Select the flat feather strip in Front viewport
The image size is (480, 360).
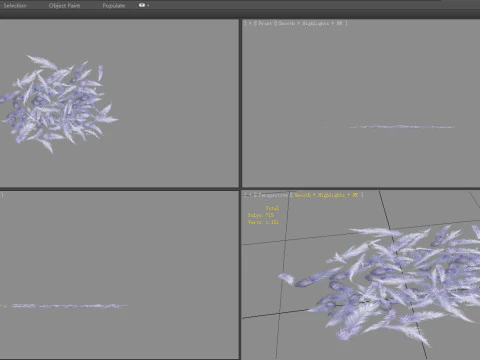[402, 127]
